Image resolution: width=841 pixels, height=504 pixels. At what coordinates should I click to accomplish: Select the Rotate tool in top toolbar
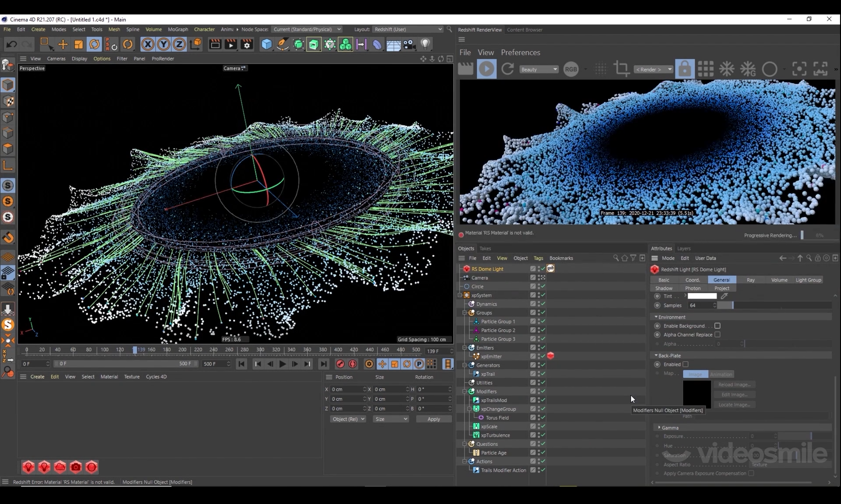point(94,44)
